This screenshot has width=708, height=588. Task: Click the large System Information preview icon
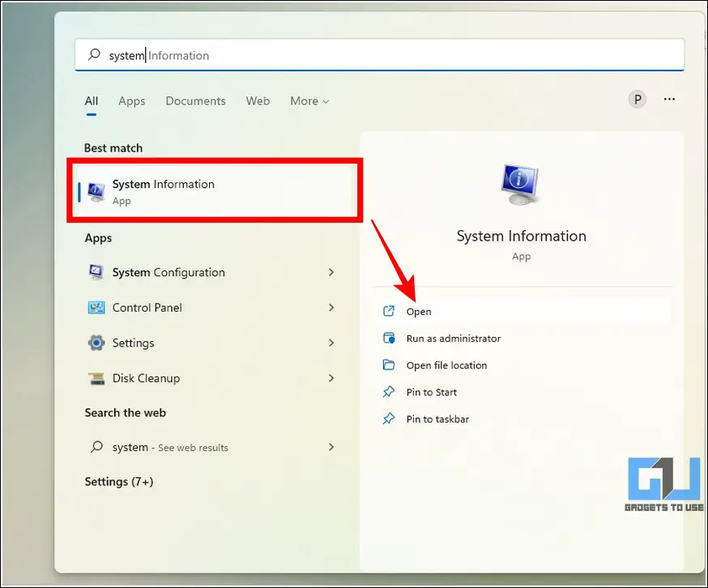click(x=521, y=185)
